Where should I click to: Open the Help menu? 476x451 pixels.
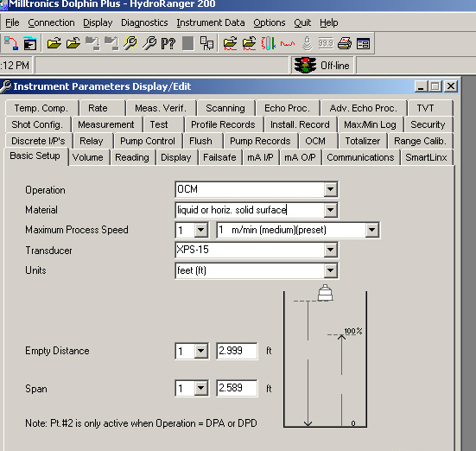pos(329,22)
